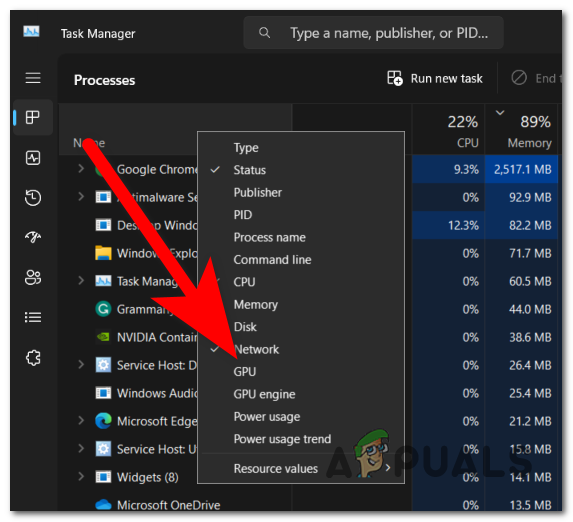Click the Run new task button

(x=435, y=78)
